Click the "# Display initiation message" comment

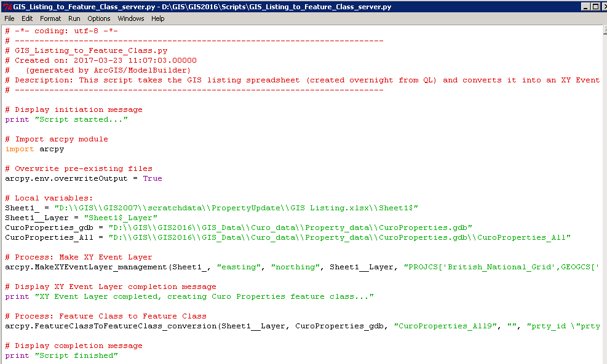point(74,109)
